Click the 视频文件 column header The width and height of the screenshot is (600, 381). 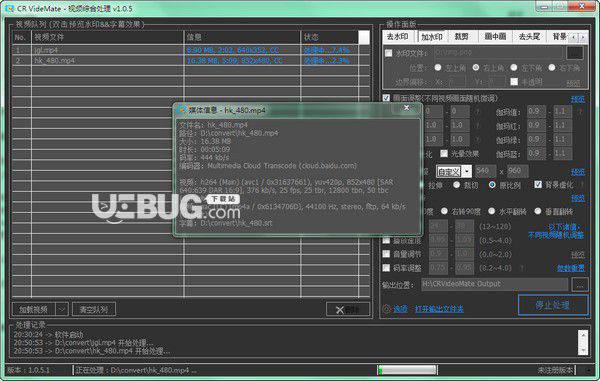108,37
